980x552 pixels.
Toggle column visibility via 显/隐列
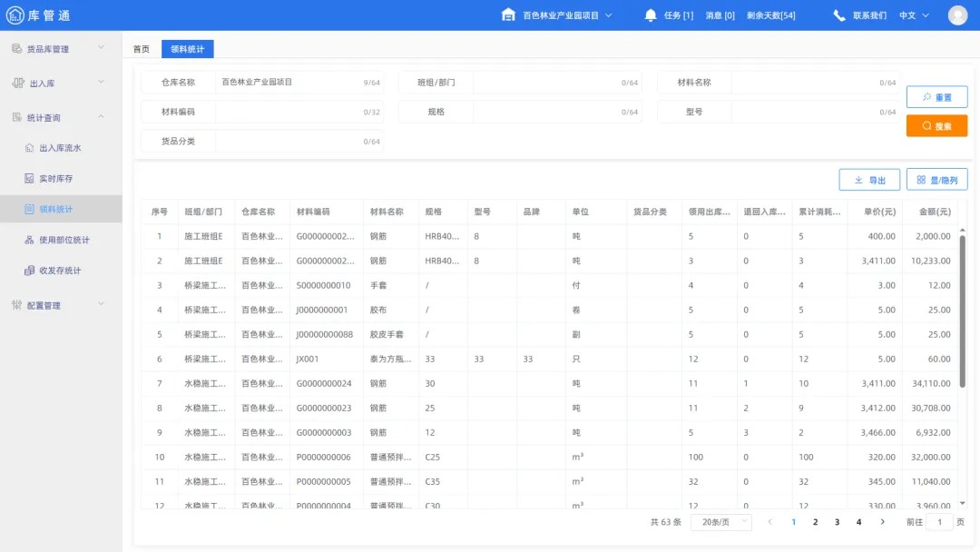click(936, 180)
